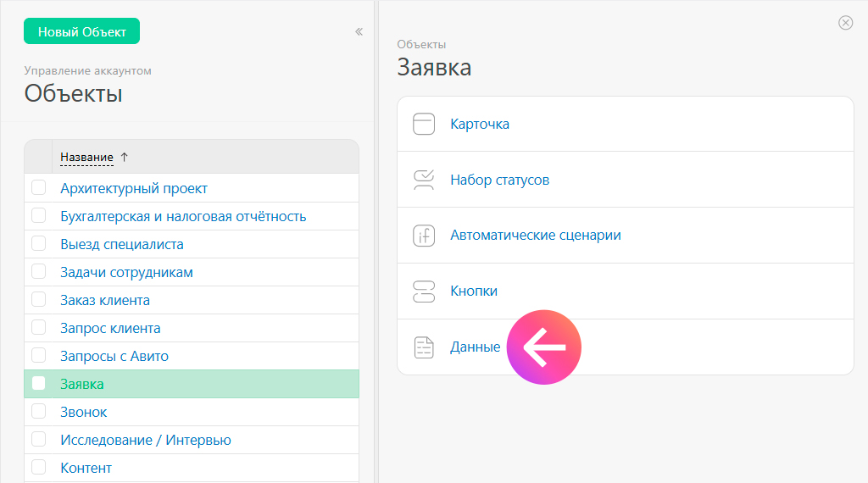Check the box for Архитектурный проект

38,188
